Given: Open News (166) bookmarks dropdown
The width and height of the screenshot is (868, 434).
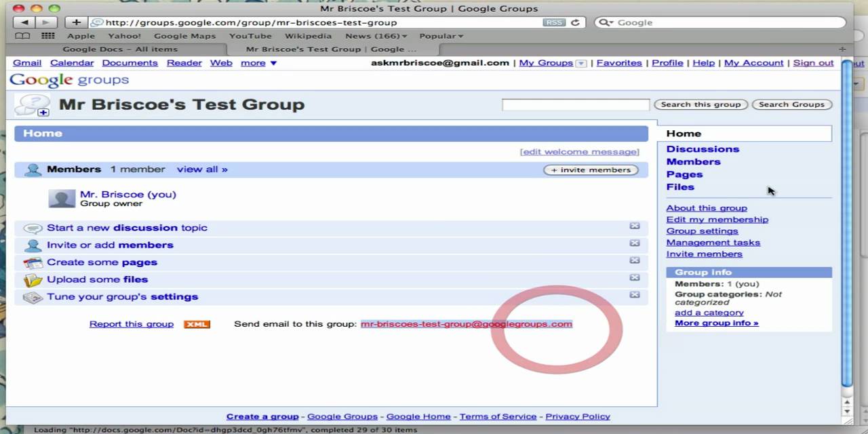Looking at the screenshot, I should pyautogui.click(x=376, y=36).
